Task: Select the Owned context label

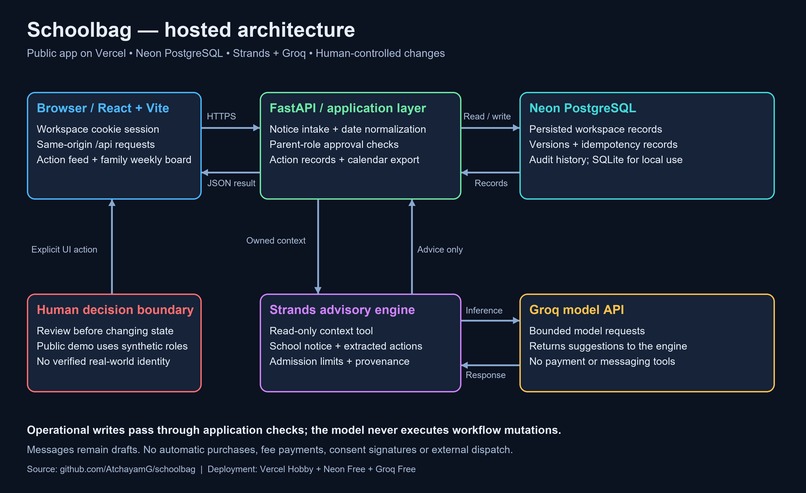Action: click(276, 240)
